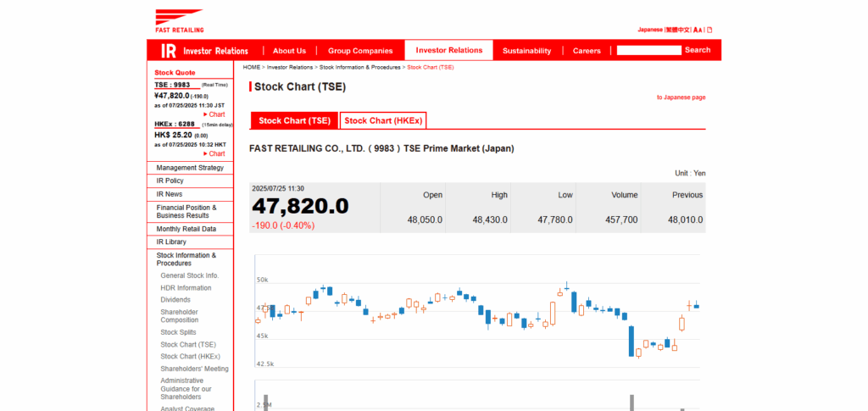
Task: Click the sidebar price ¥47,820.0
Action: point(171,96)
